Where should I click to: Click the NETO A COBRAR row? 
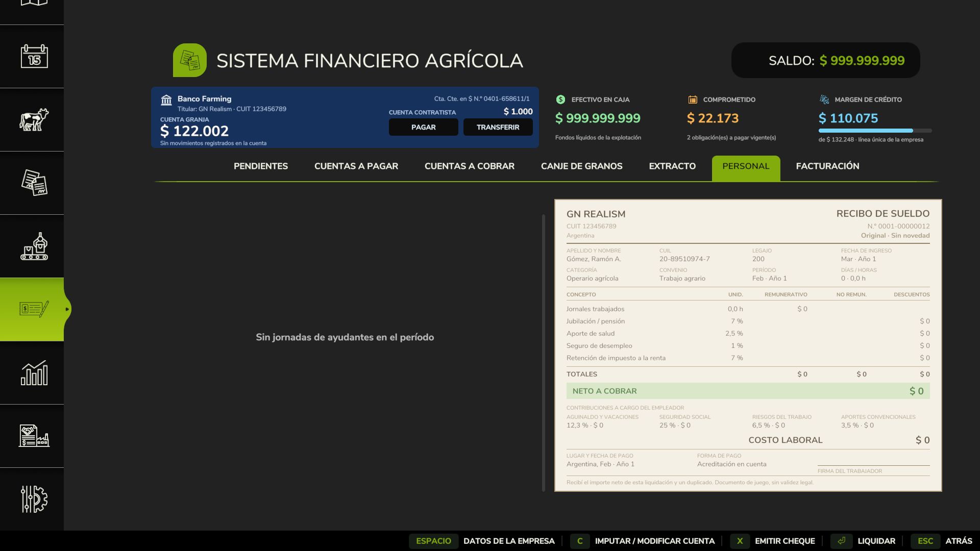pyautogui.click(x=748, y=391)
